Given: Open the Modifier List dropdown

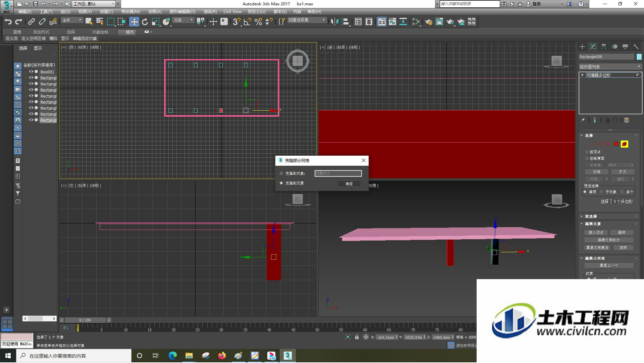Looking at the screenshot, I should coord(610,67).
